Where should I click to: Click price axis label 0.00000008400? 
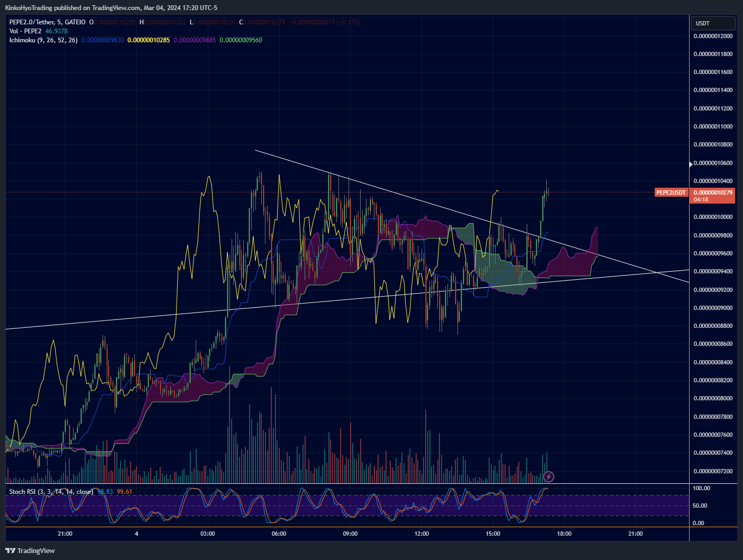[713, 362]
